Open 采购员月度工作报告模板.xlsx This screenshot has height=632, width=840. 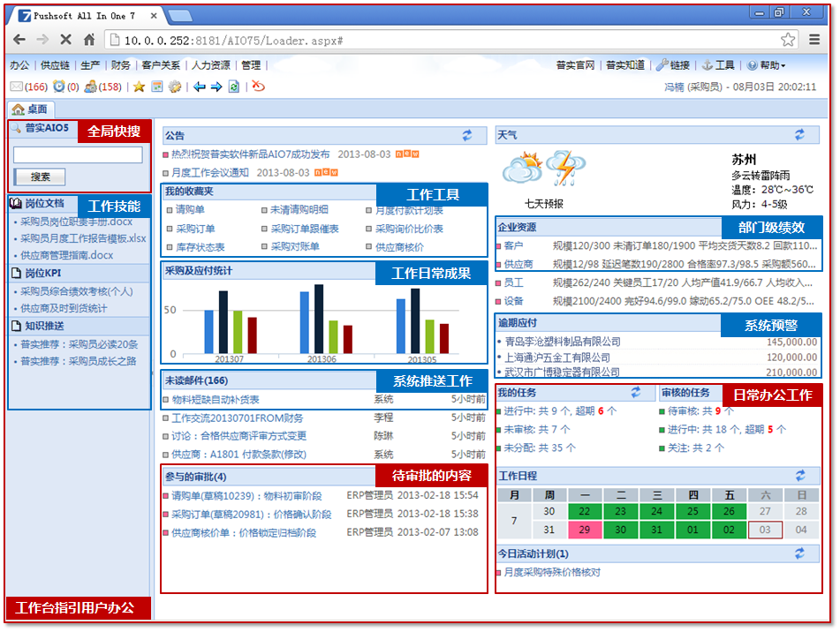click(83, 238)
